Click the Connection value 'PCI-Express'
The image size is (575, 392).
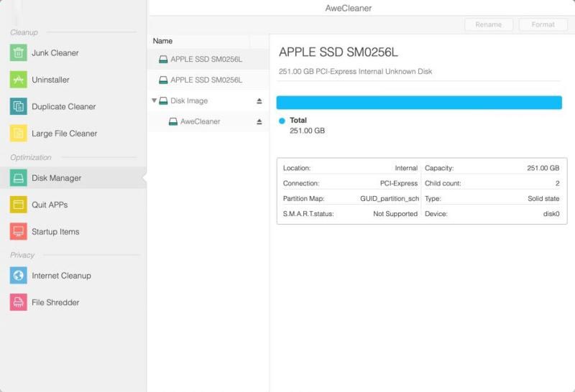pyautogui.click(x=399, y=183)
